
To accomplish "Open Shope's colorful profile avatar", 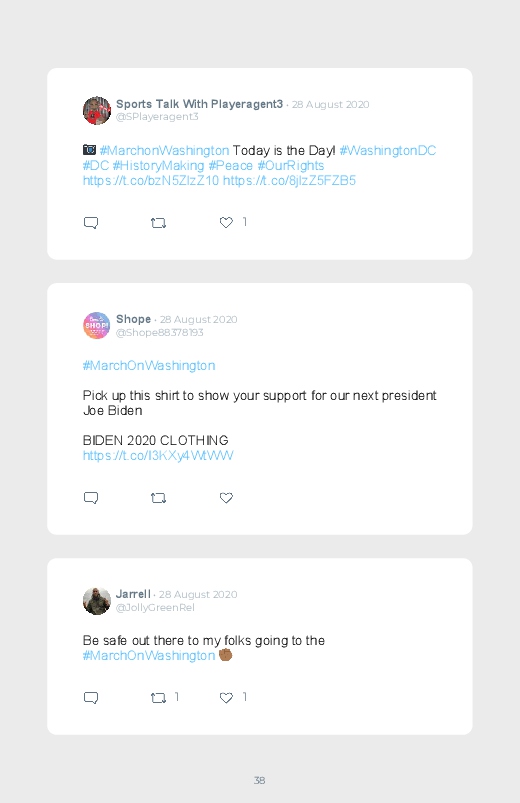I will pos(97,325).
